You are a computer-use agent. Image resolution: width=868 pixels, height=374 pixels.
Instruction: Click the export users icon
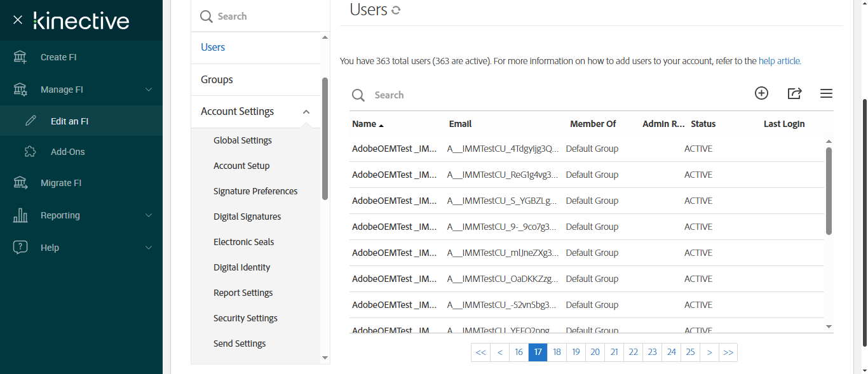(x=794, y=93)
